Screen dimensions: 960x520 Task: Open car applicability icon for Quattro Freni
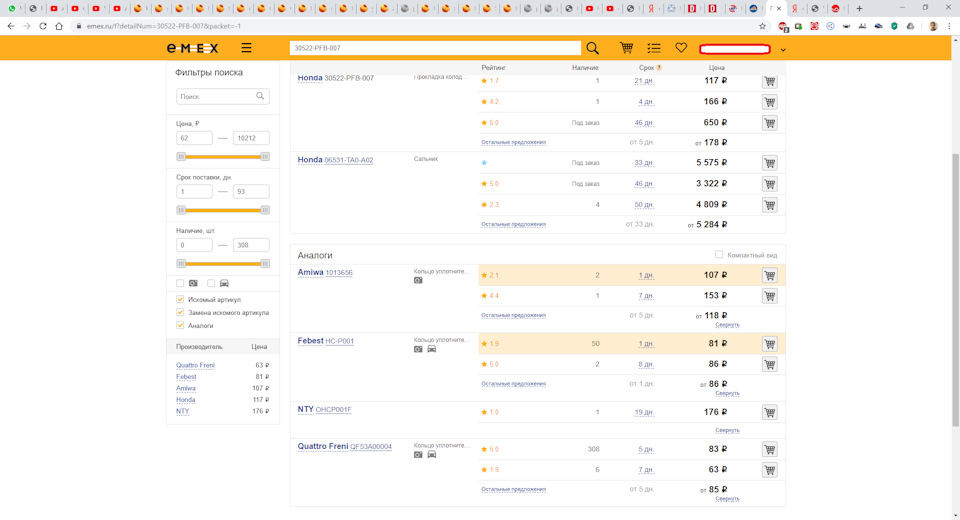432,454
